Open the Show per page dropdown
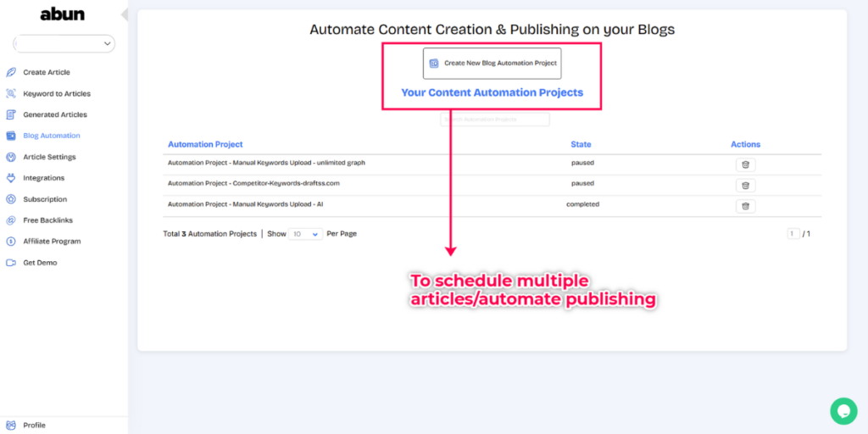 [x=305, y=234]
